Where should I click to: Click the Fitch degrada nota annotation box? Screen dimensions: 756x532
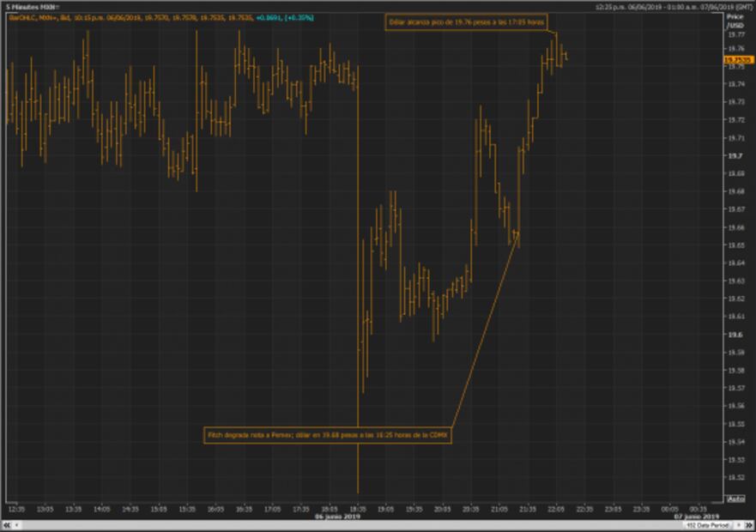(x=329, y=433)
